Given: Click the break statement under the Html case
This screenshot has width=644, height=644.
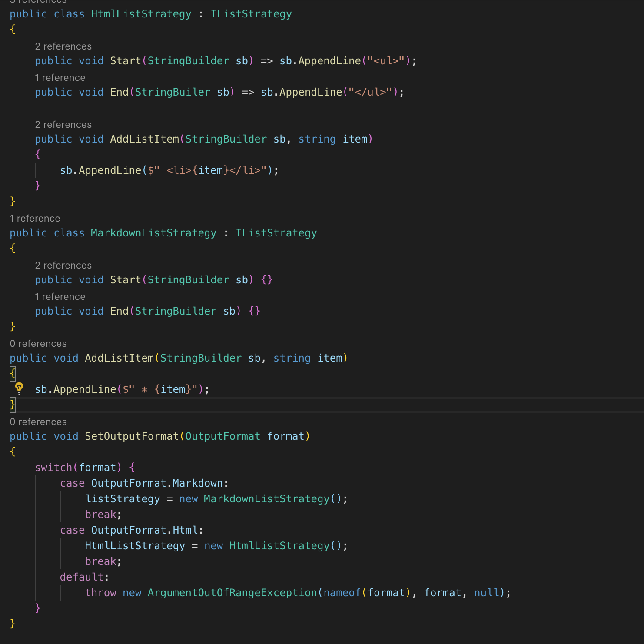Looking at the screenshot, I should (103, 561).
